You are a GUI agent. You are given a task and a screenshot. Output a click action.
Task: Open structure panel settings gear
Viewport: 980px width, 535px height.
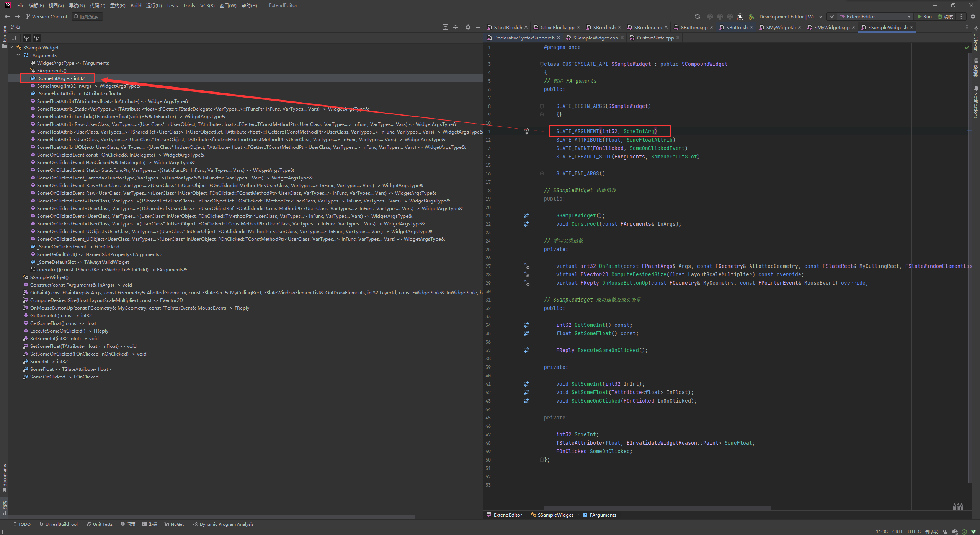(468, 27)
